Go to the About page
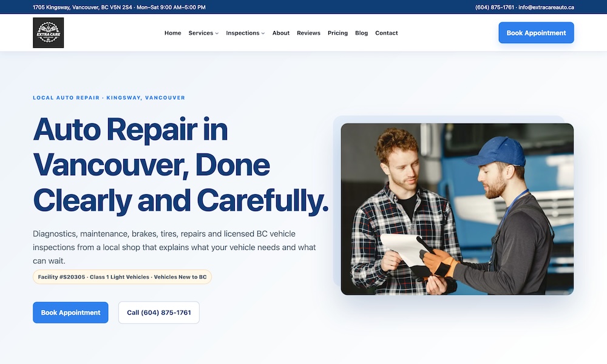 (x=280, y=33)
